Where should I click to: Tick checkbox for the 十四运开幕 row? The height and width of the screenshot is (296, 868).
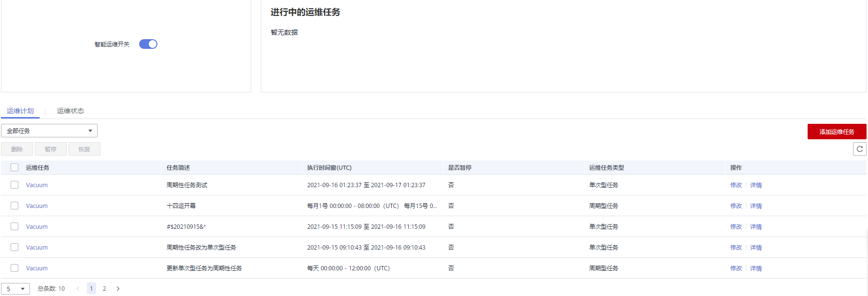click(14, 206)
